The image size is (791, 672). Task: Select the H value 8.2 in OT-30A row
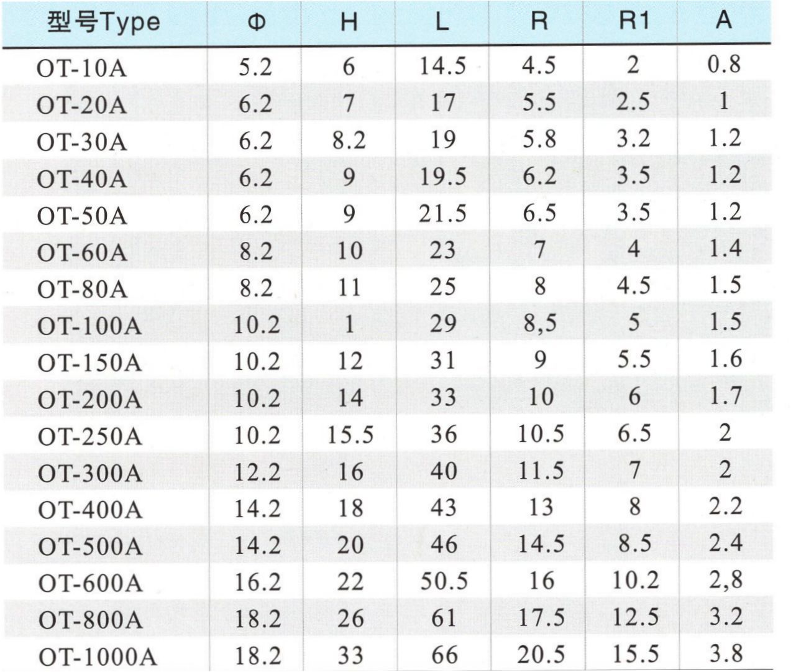pyautogui.click(x=349, y=140)
